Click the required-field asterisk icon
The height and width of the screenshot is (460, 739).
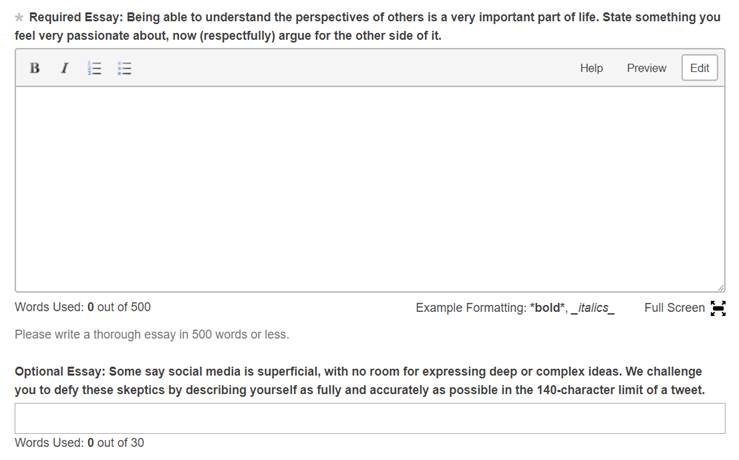[19, 17]
